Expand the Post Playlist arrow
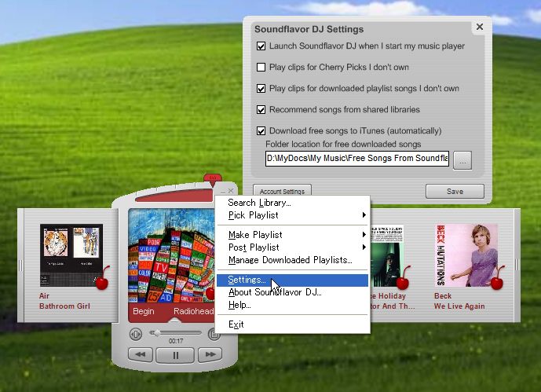Screen dimensions: 541x392 [364, 247]
